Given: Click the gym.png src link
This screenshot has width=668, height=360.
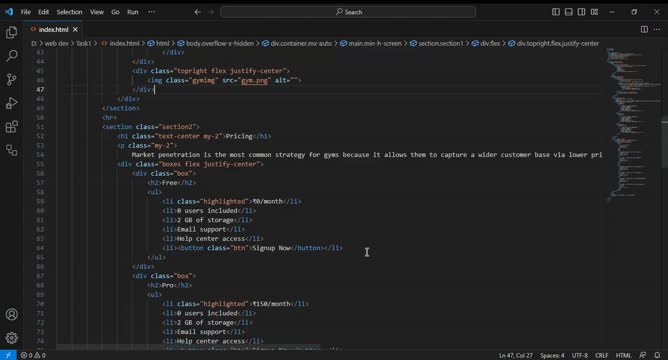Looking at the screenshot, I should [x=254, y=80].
